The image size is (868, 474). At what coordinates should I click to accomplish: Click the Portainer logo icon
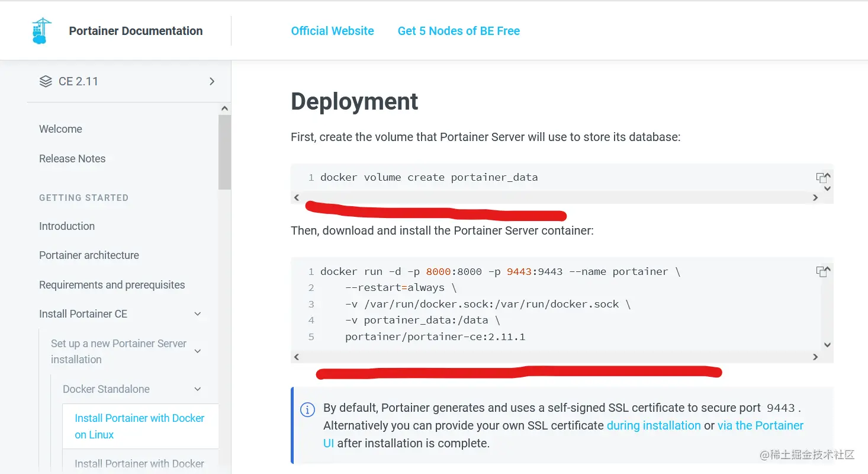tap(41, 31)
